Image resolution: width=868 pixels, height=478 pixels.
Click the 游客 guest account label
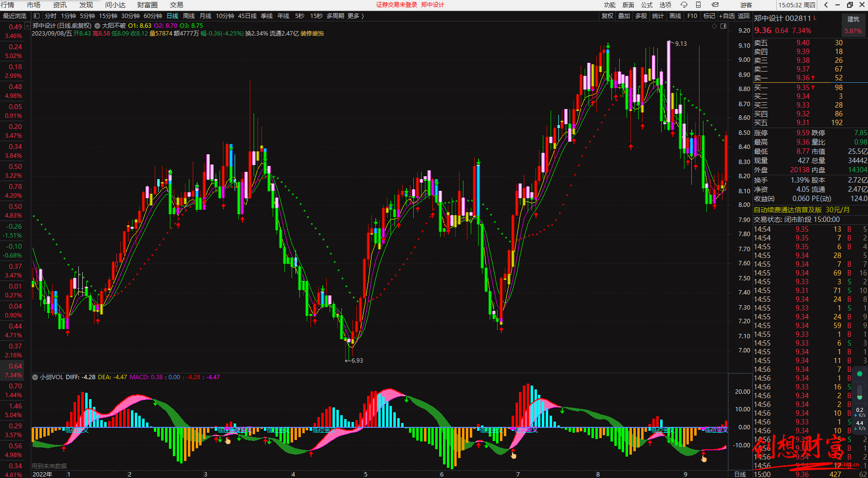pyautogui.click(x=746, y=5)
